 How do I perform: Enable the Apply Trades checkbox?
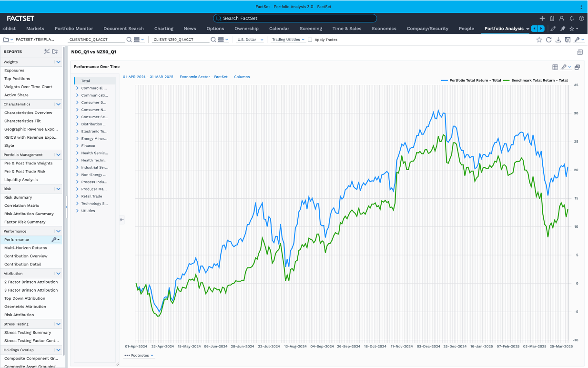pos(310,40)
